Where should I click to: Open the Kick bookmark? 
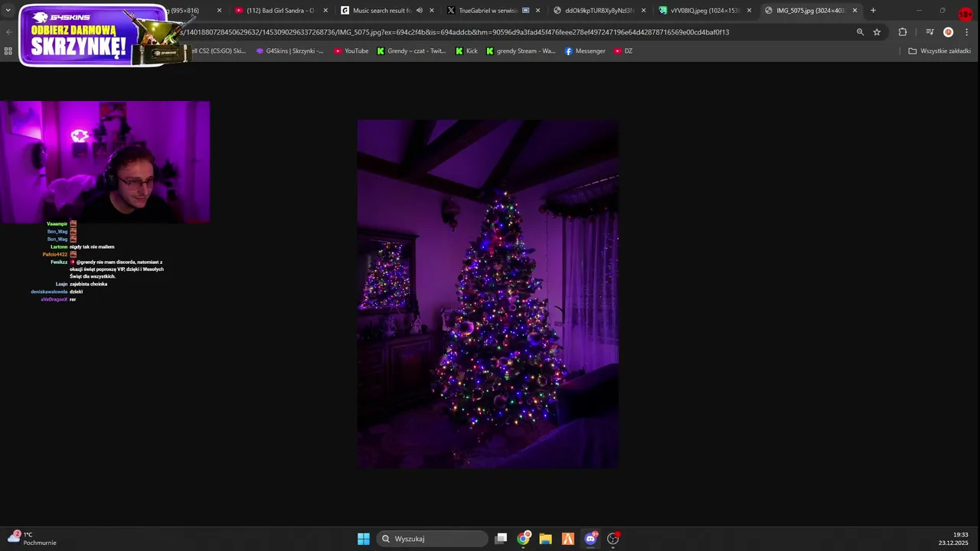[466, 51]
